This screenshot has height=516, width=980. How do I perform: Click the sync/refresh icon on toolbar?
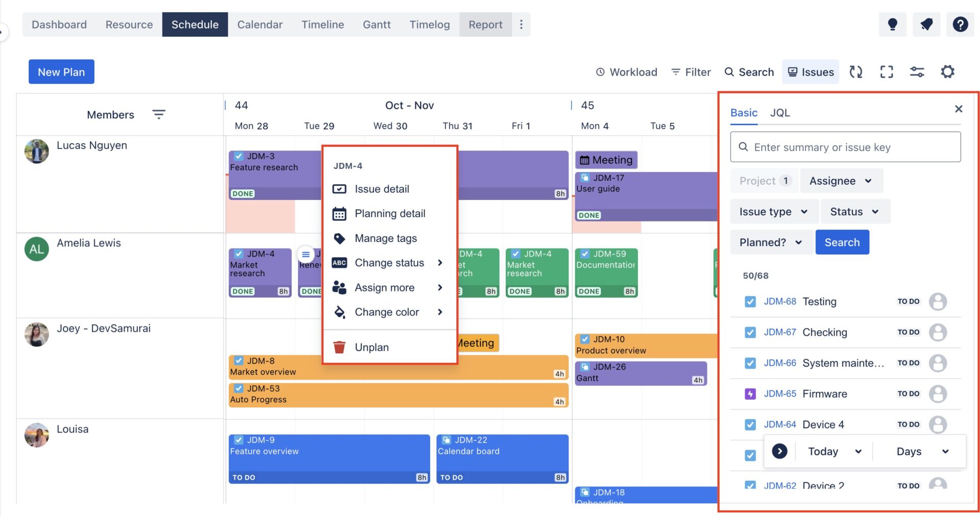856,72
